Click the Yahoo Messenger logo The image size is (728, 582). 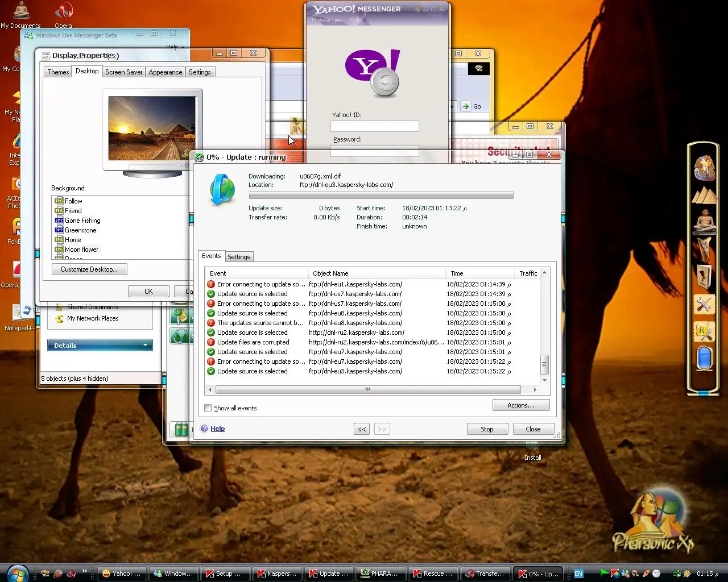pos(373,73)
